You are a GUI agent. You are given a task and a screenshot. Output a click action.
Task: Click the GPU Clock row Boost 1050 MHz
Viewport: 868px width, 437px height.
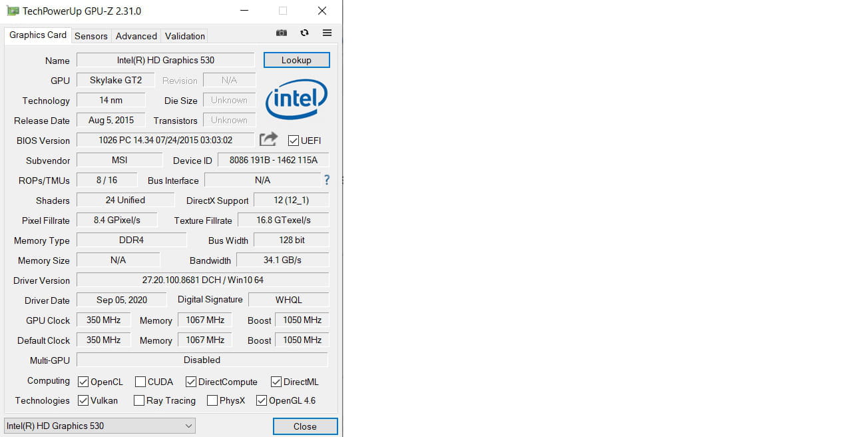[x=302, y=320]
